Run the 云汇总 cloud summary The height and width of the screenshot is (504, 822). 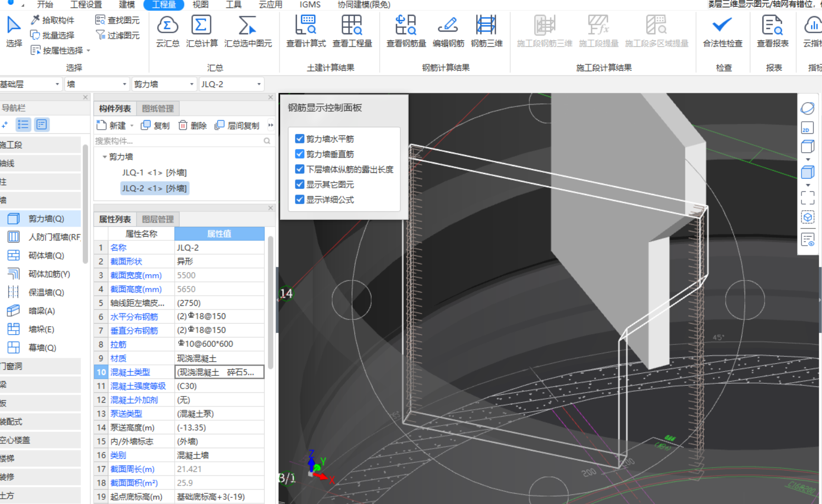tap(167, 32)
